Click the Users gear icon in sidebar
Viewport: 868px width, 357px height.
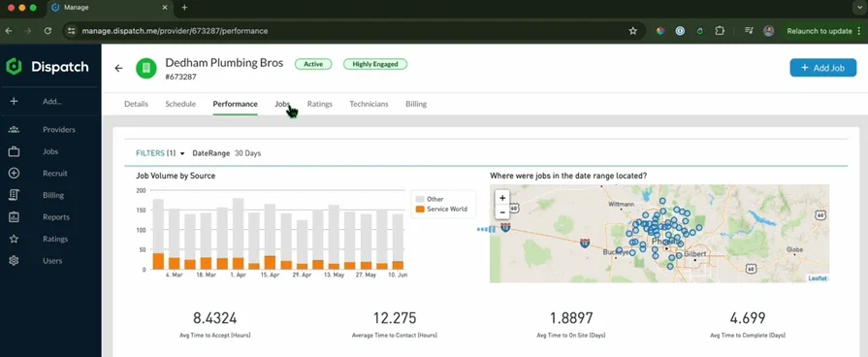[14, 261]
